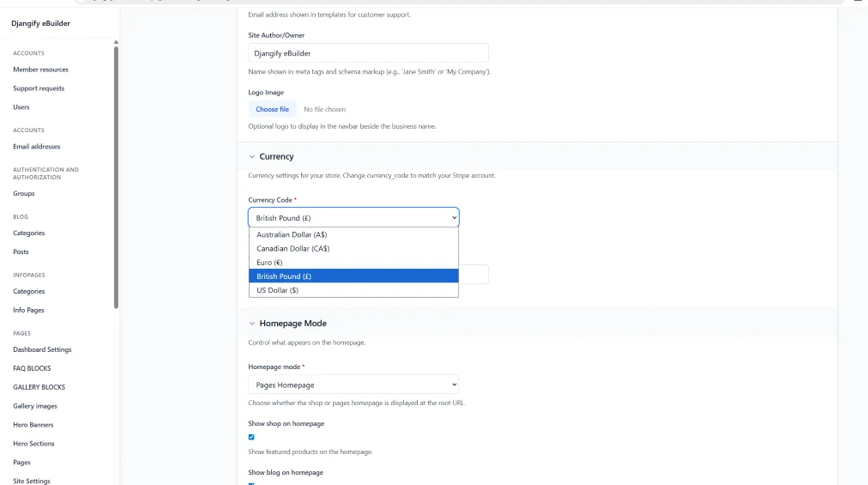Open Gallery images in sidebar
This screenshot has height=485, width=868.
[x=35, y=406]
